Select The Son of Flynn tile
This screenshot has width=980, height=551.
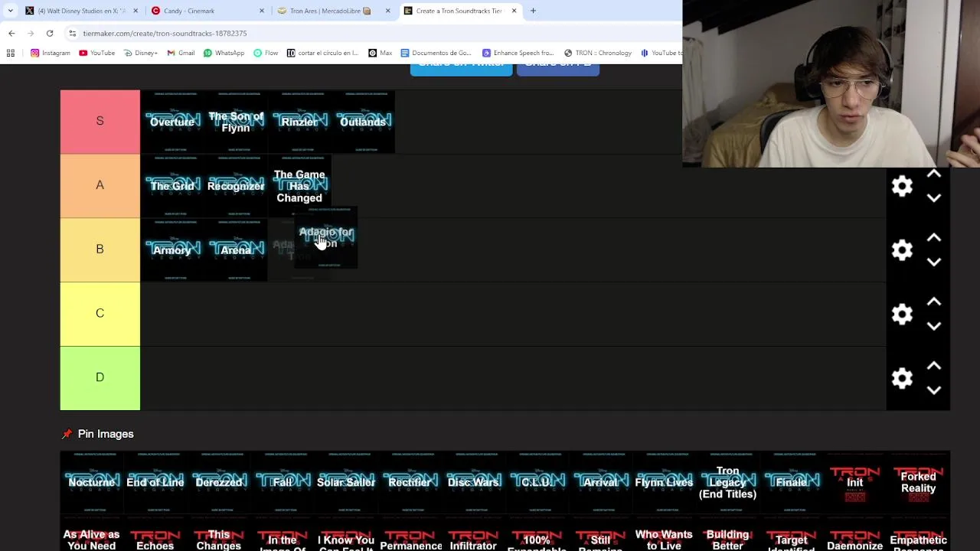click(x=236, y=122)
